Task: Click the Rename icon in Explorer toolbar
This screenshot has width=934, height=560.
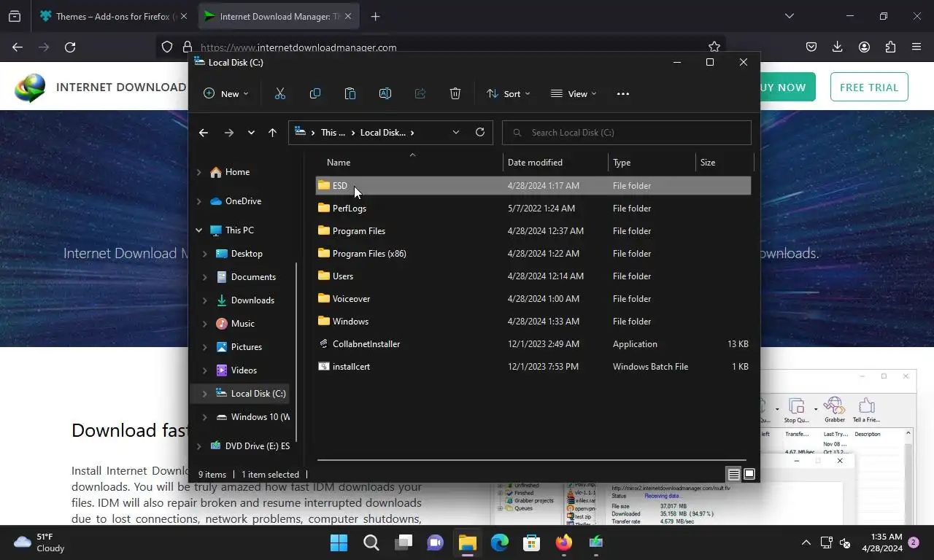Action: click(385, 93)
